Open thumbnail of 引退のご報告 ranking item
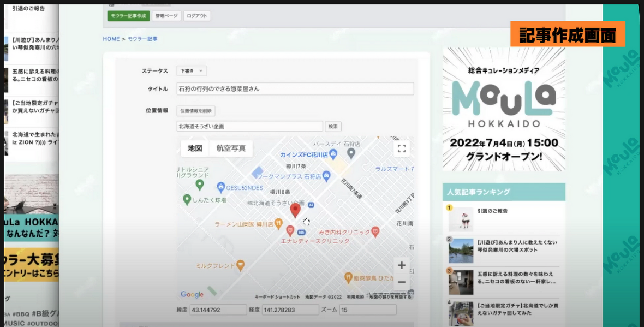Screen dimensions: 644x327 coord(461,219)
